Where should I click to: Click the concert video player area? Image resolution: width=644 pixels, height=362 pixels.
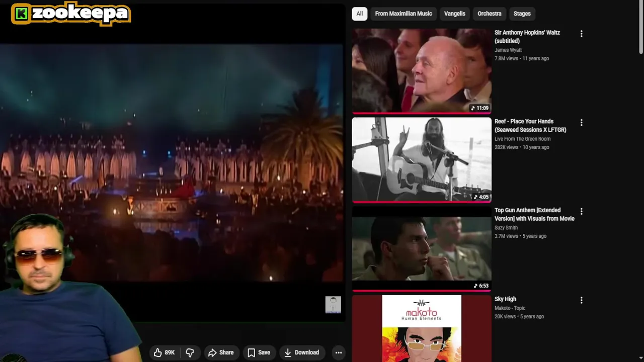[172, 162]
